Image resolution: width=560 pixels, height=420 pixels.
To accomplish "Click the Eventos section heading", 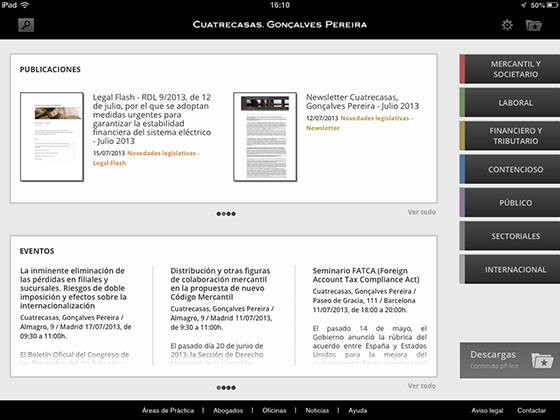I will pos(37,251).
